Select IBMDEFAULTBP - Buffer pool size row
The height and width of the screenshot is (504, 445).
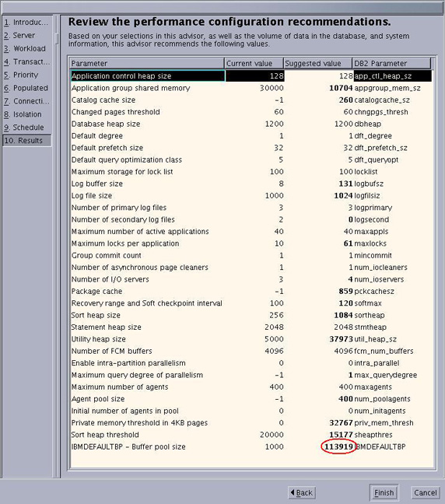click(x=251, y=446)
